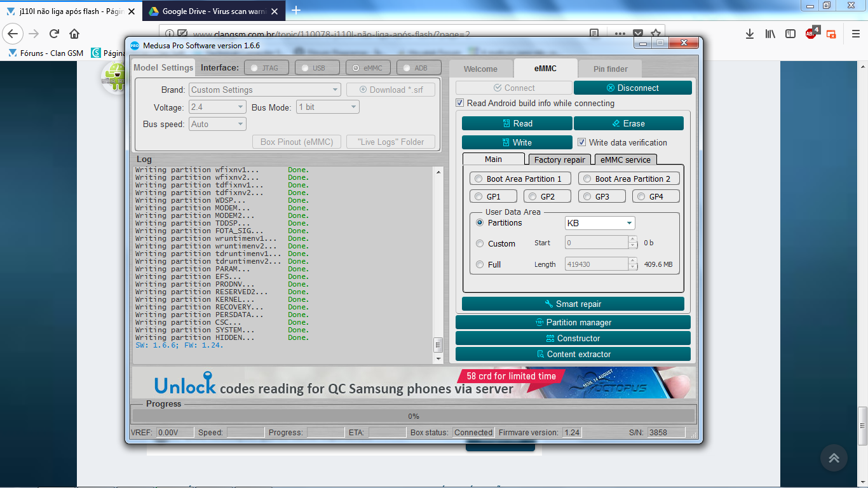Open Firefox library icon
This screenshot has height=488, width=868.
[x=770, y=34]
